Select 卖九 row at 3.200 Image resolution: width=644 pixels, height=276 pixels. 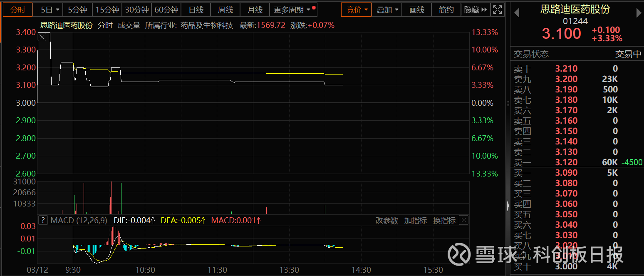pos(577,79)
